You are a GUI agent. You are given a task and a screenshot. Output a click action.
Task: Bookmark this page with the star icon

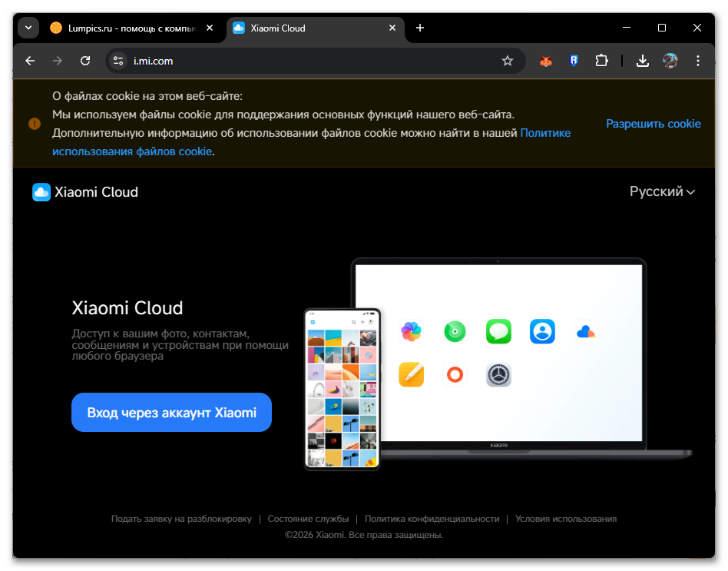point(508,61)
